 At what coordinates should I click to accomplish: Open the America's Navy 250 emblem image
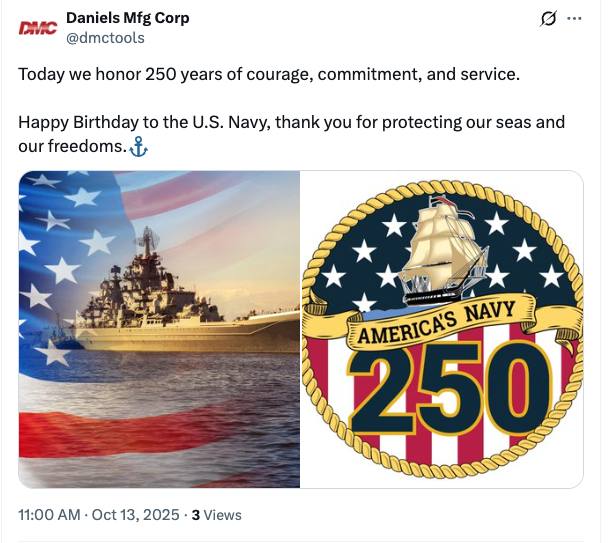coord(442,329)
